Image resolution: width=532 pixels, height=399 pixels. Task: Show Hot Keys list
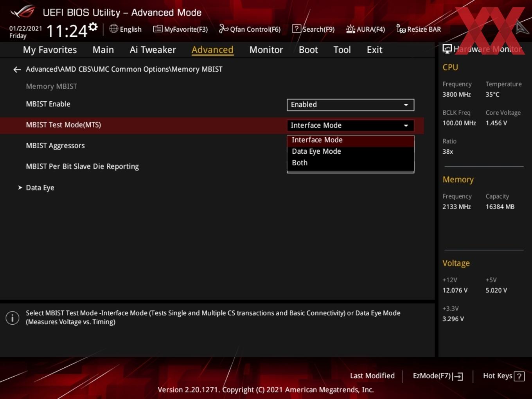click(503, 376)
